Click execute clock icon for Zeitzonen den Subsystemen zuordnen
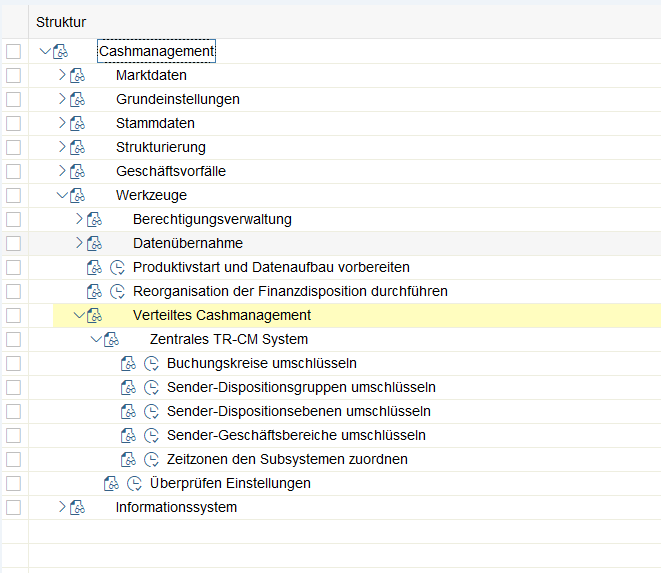Screen dimensions: 661x573 point(152,459)
